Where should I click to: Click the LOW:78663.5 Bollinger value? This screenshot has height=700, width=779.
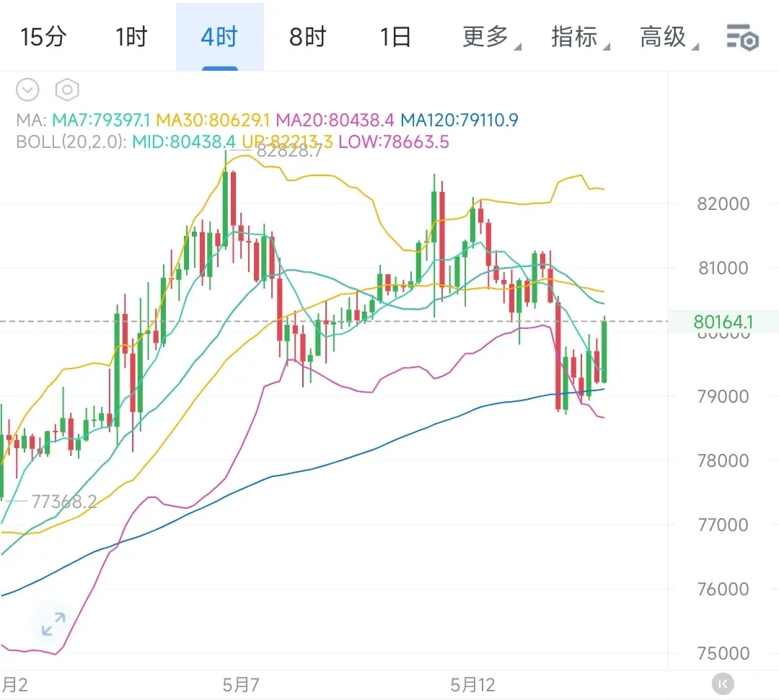click(394, 142)
